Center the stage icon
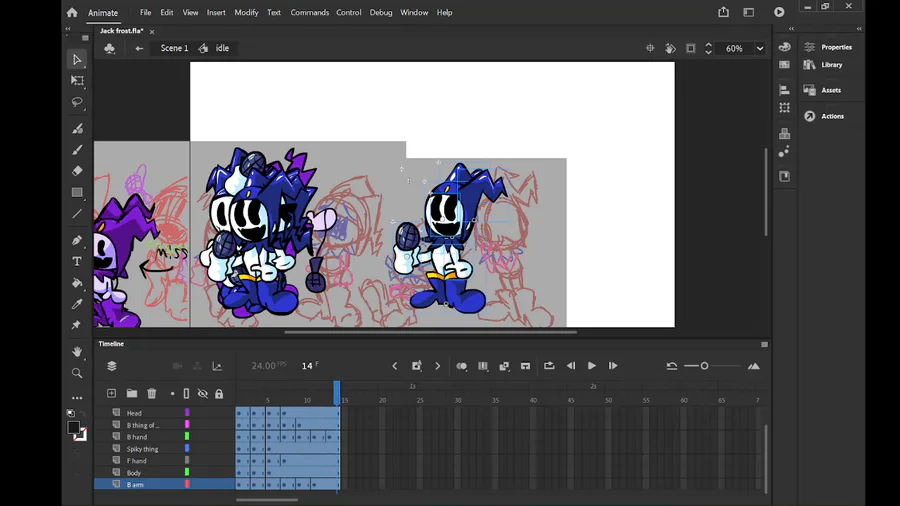The height and width of the screenshot is (506, 900). click(x=650, y=48)
